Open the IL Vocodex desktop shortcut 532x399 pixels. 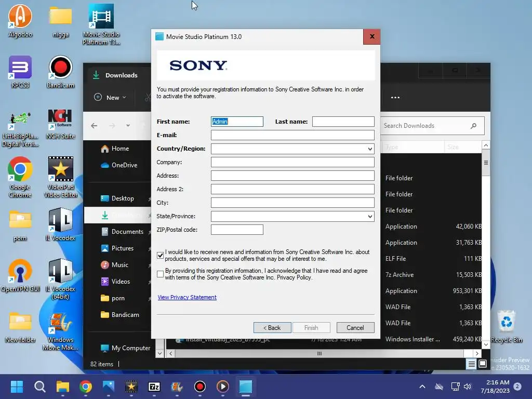pos(60,224)
